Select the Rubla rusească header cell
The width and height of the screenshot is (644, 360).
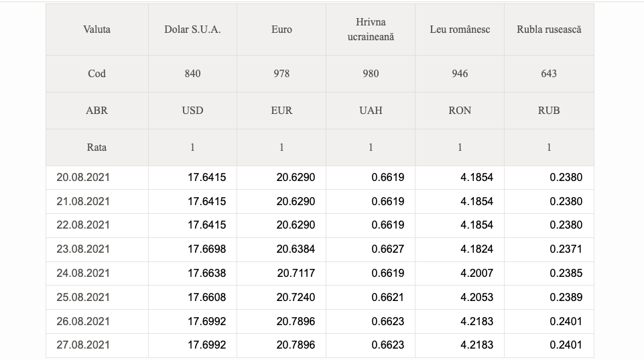(x=549, y=29)
